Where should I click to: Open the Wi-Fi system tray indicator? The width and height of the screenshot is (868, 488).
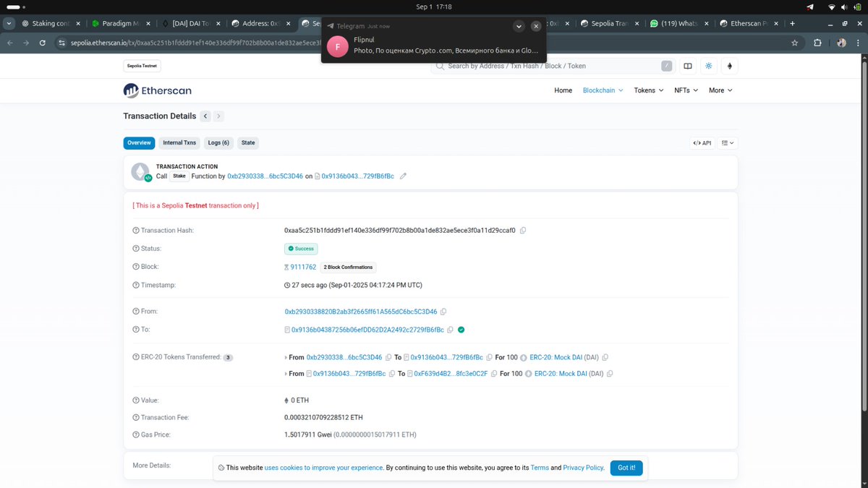[833, 7]
